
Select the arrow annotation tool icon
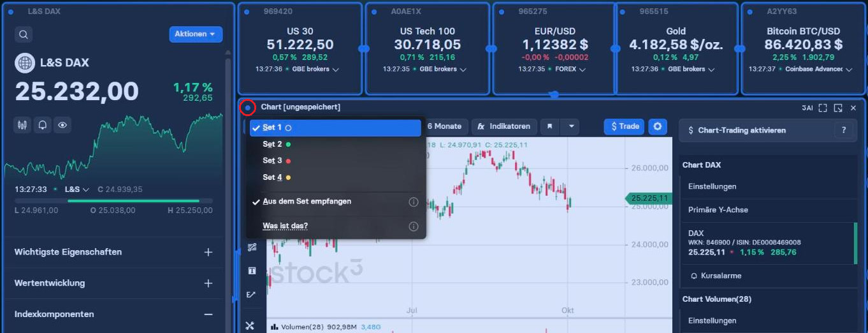point(252,295)
